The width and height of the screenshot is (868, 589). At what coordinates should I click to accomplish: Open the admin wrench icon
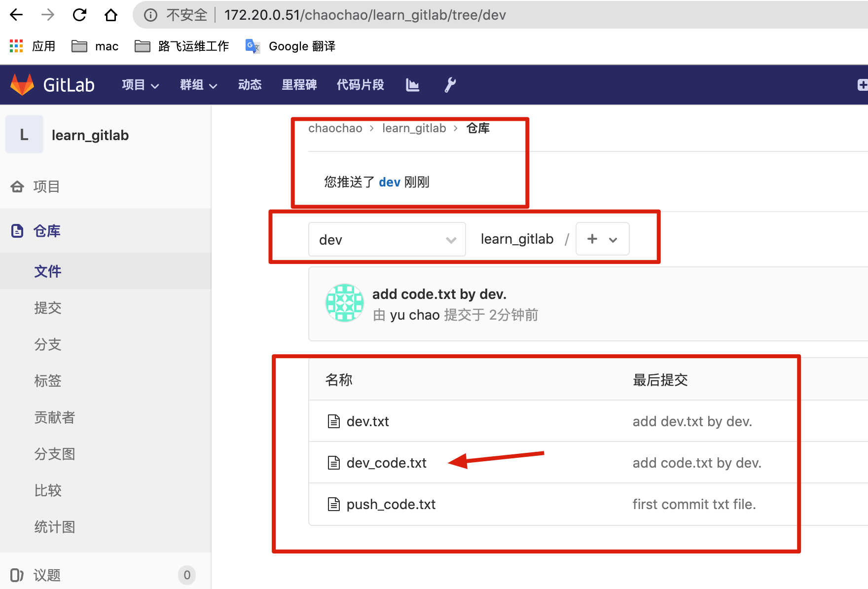(x=450, y=85)
